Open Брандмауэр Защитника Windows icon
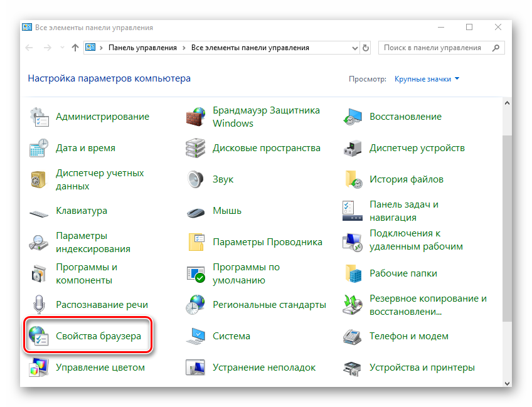Image resolution: width=532 pixels, height=407 pixels. click(196, 117)
